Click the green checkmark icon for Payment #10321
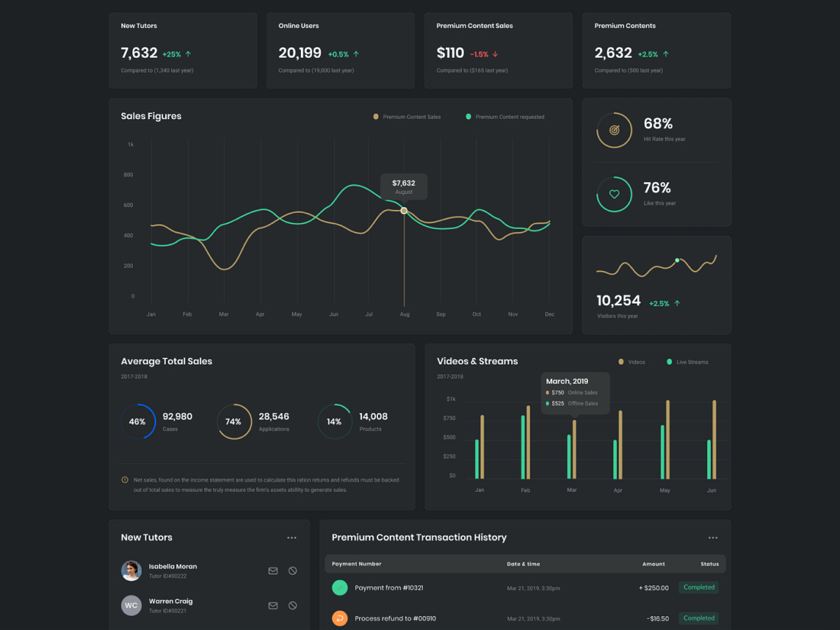The height and width of the screenshot is (630, 840). click(339, 588)
